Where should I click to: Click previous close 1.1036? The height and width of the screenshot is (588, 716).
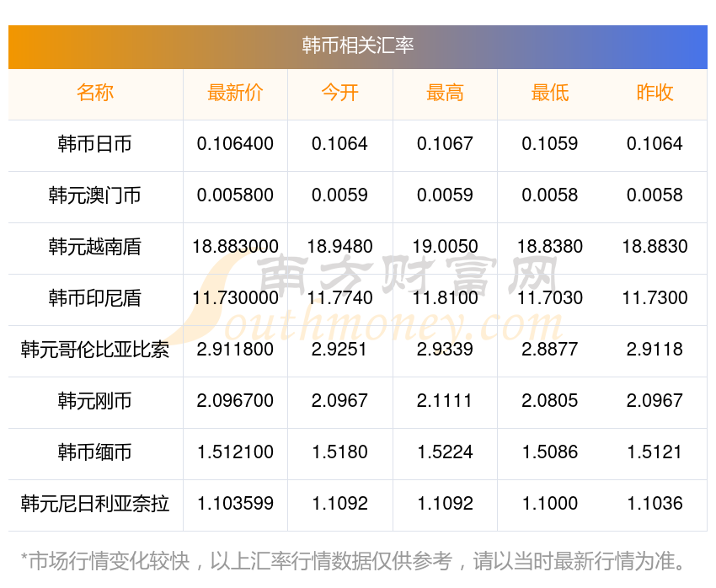(x=655, y=504)
